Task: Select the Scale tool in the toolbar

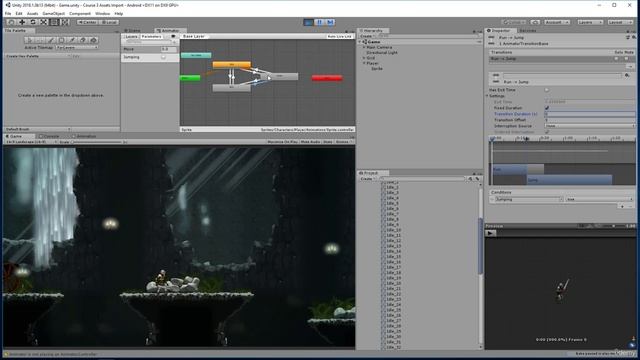Action: pos(44,22)
